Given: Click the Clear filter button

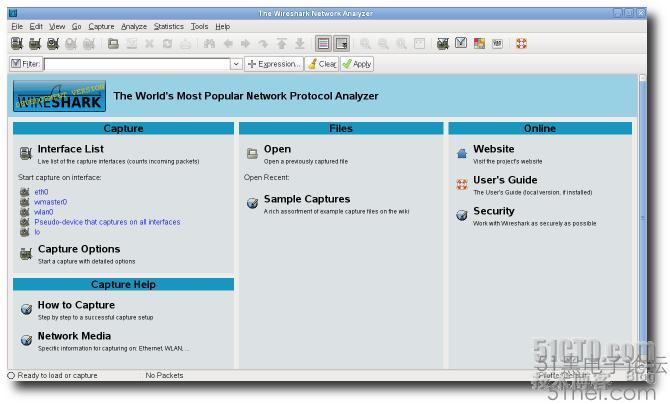Looking at the screenshot, I should (x=322, y=64).
